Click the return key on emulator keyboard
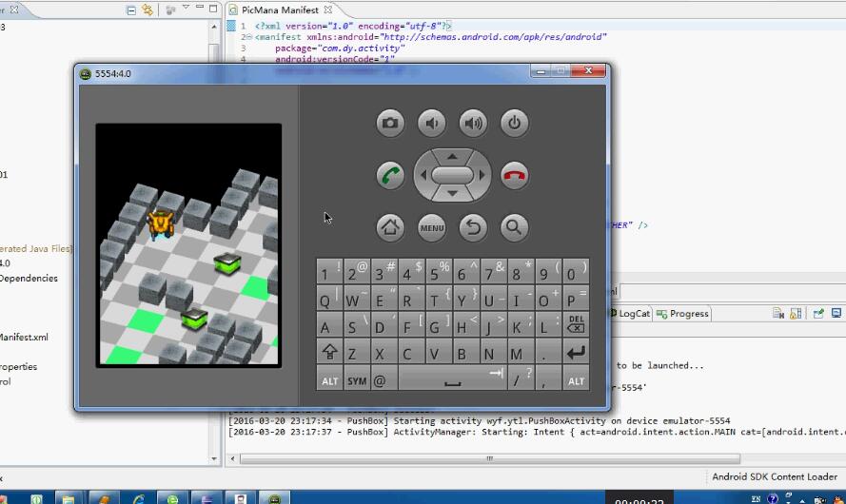Viewport: 846px width, 504px height. click(576, 353)
